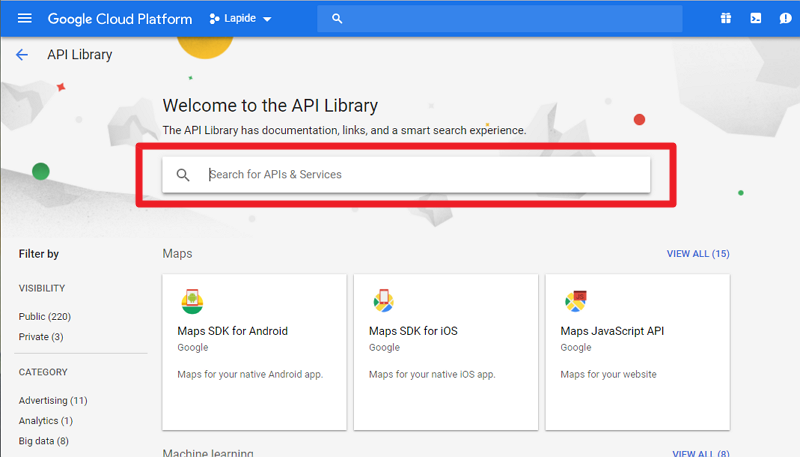Click the Lapide project hexagon icon
This screenshot has height=457, width=800.
(x=214, y=19)
